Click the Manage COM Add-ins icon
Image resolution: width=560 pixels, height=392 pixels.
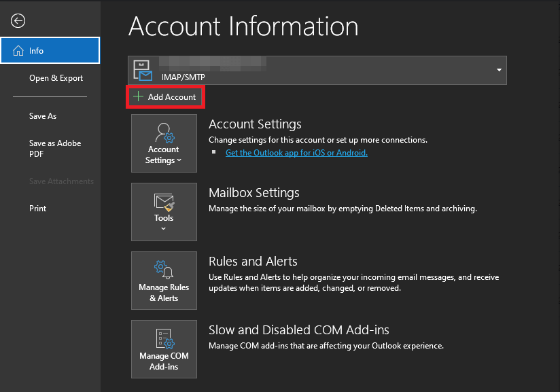pos(164,338)
